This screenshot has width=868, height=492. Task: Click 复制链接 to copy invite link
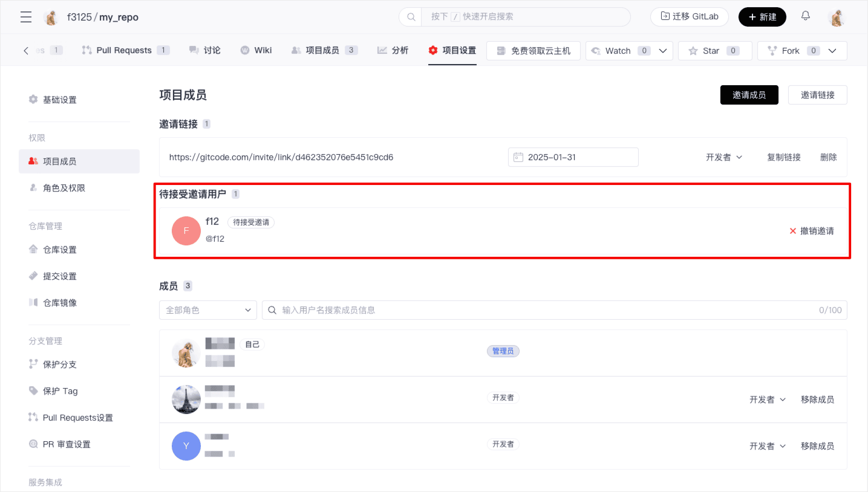click(x=783, y=157)
